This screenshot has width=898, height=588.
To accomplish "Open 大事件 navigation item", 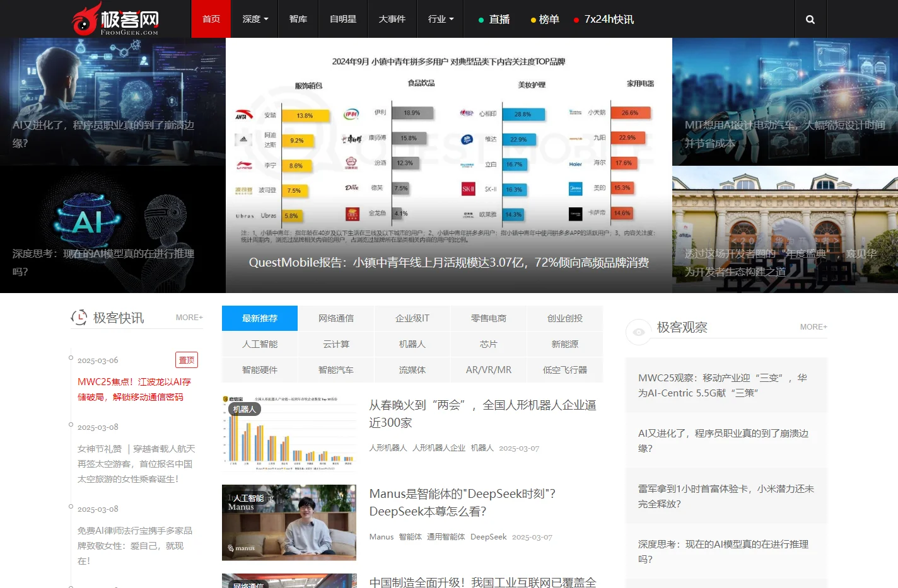I will (x=392, y=19).
